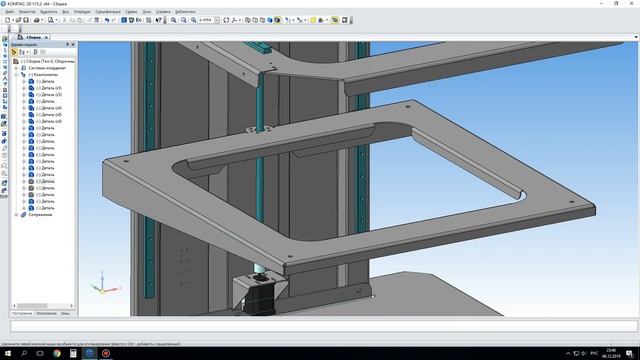Open Task View on the taskbar
This screenshot has height=360, width=640.
(x=40, y=353)
